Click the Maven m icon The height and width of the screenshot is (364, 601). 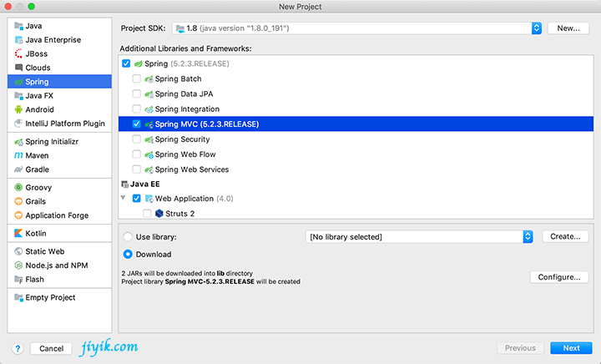(x=18, y=155)
